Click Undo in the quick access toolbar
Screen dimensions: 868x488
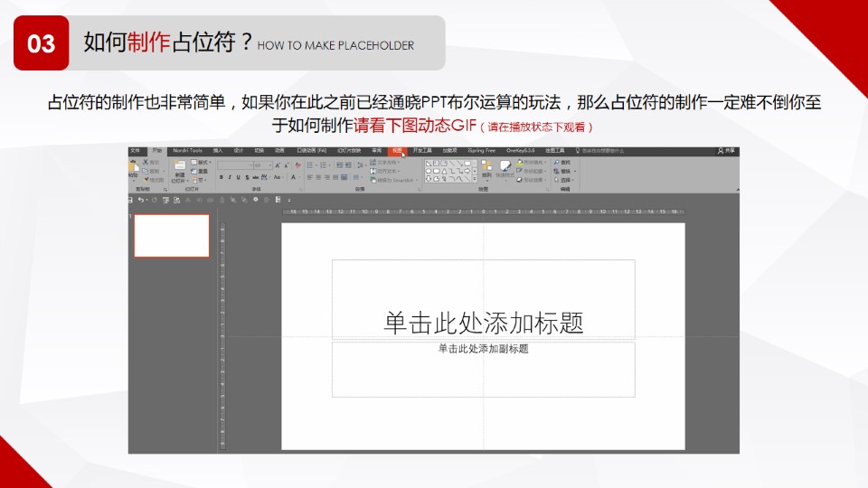tap(140, 199)
